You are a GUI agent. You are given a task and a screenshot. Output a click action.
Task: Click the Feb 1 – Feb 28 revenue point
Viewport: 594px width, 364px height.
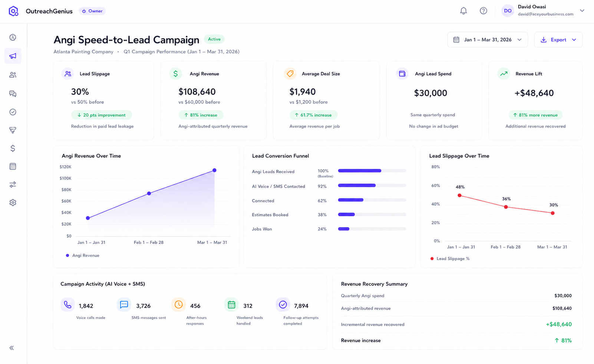pos(149,193)
